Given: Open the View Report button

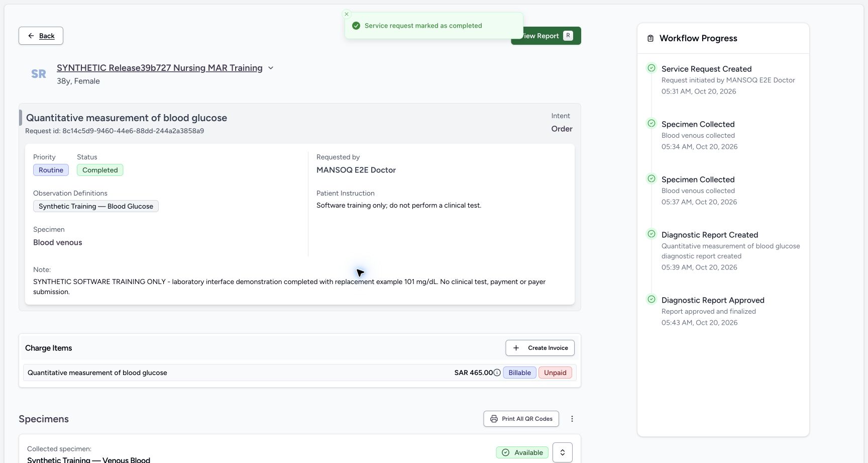Looking at the screenshot, I should (546, 36).
